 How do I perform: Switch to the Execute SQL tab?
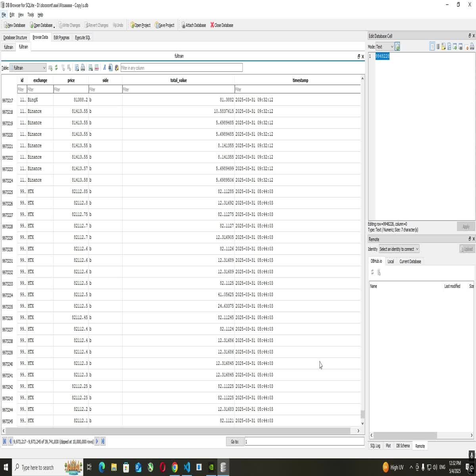[x=83, y=37]
